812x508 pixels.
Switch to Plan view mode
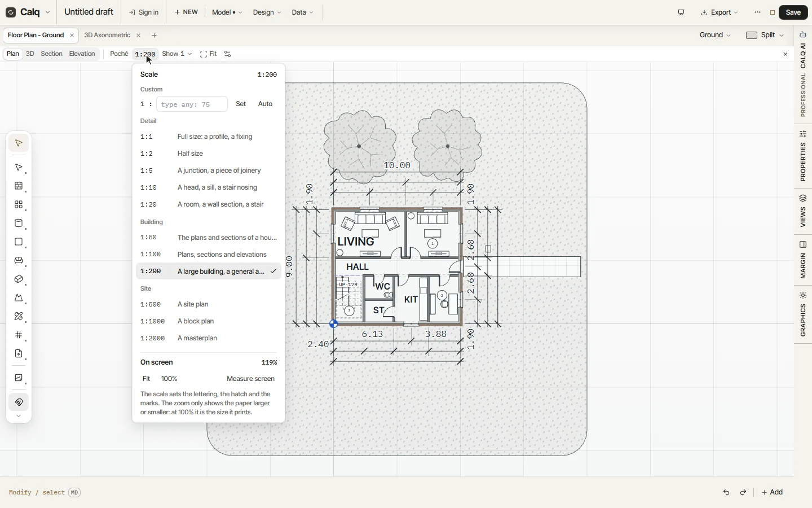point(12,54)
